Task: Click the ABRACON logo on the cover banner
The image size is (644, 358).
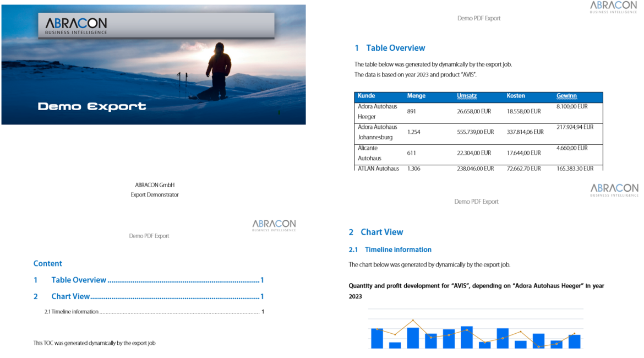Action: [76, 25]
